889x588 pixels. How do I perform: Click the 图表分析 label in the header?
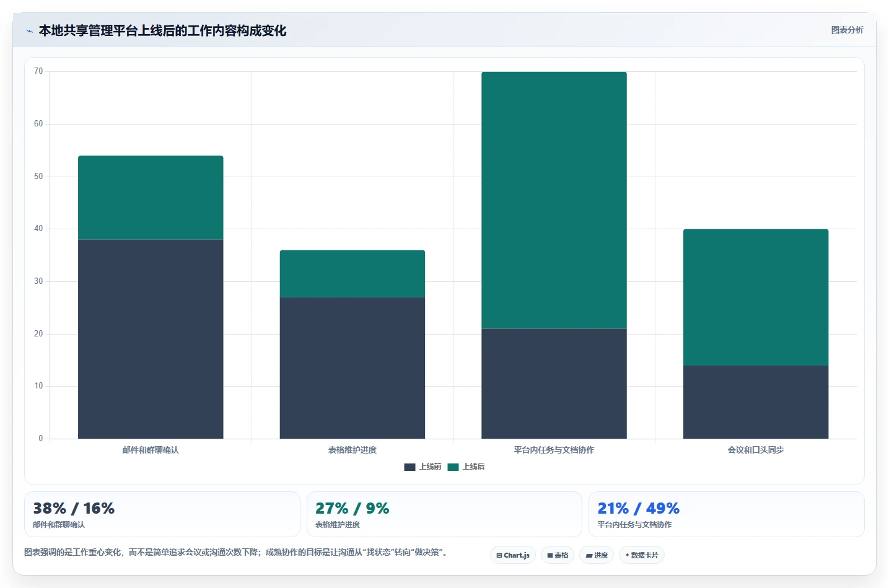click(847, 30)
